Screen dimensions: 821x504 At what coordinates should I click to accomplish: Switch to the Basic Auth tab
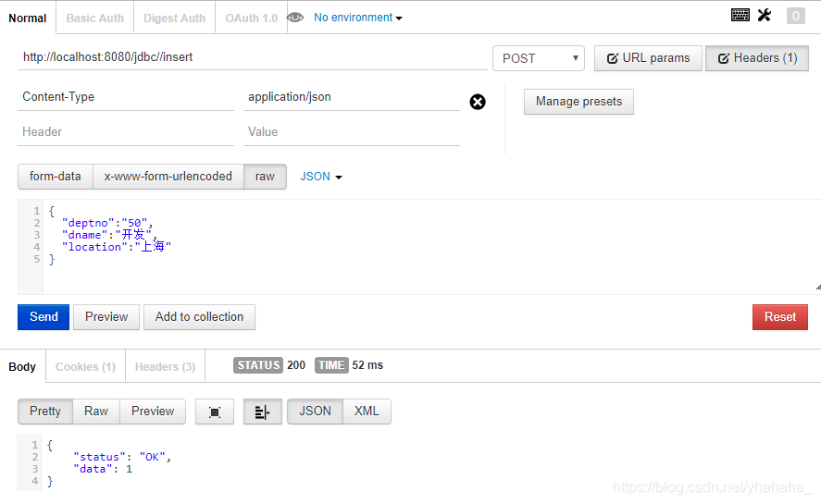click(x=94, y=18)
